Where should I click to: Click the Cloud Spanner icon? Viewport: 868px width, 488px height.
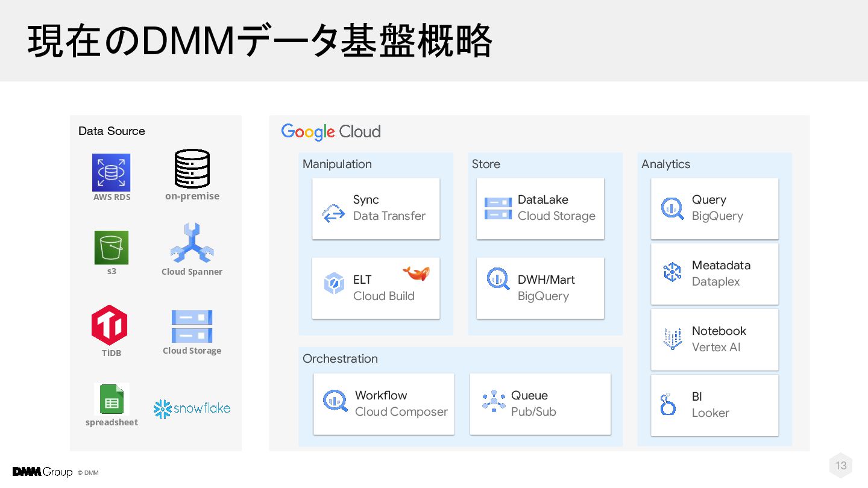coord(192,243)
